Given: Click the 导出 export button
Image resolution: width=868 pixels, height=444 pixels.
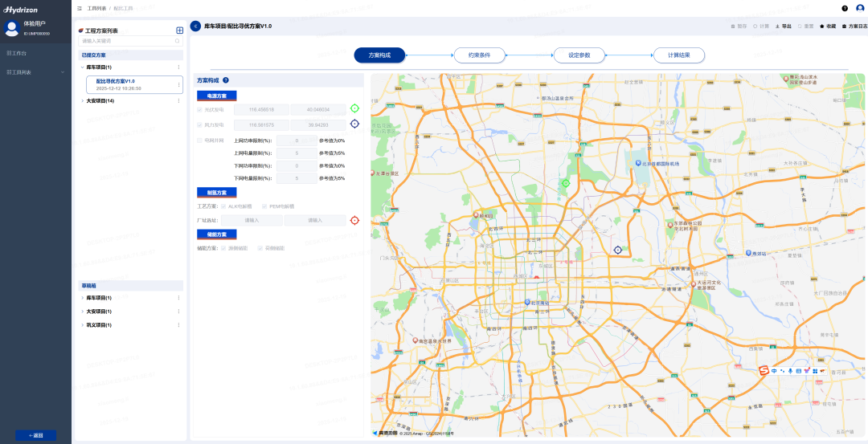Looking at the screenshot, I should [783, 26].
